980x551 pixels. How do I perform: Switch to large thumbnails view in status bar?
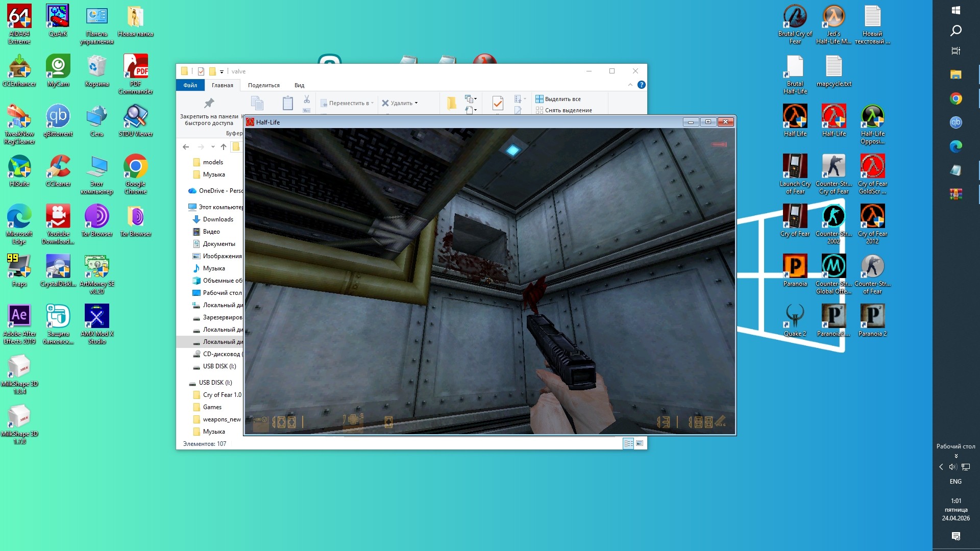tap(640, 443)
